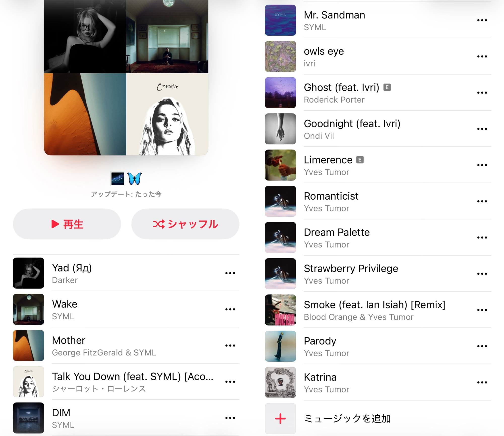Play Ghost (feat. Ivri) by Roderick Porter
Screen dimensions: 504x436
click(378, 93)
